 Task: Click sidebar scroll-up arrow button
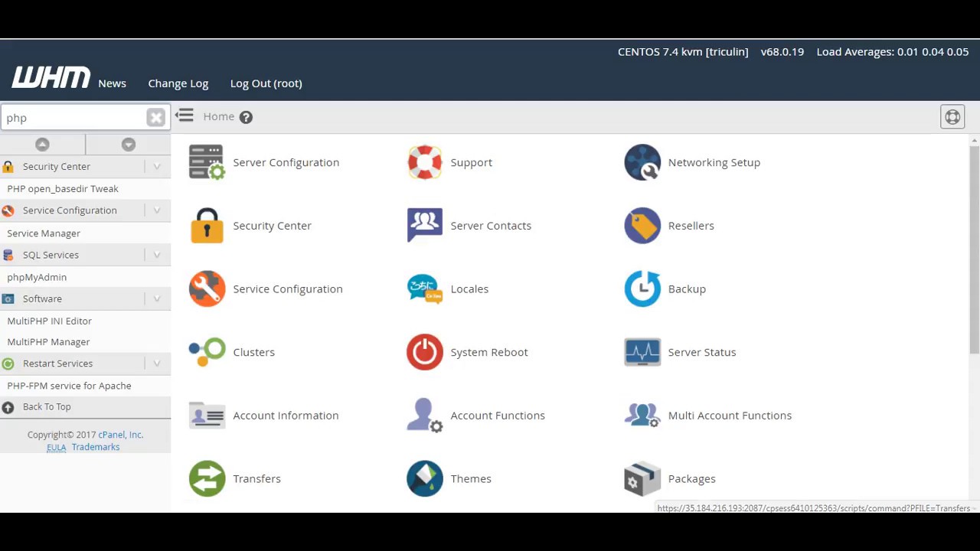pyautogui.click(x=42, y=144)
